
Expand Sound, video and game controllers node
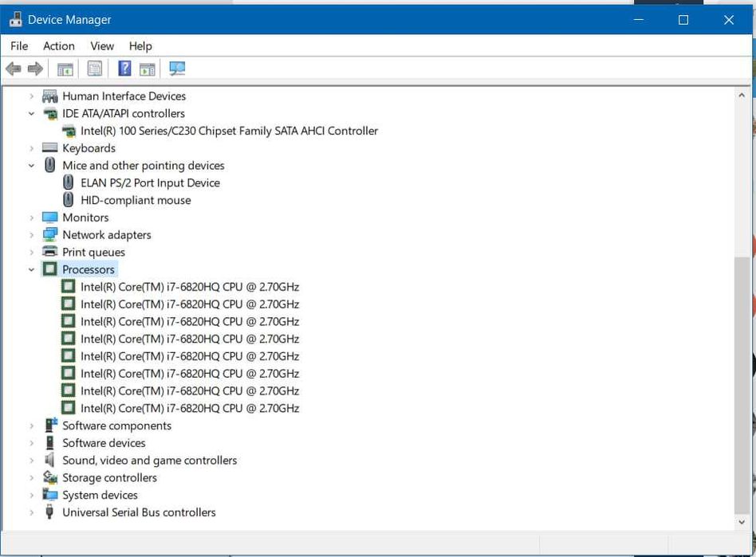(x=31, y=461)
